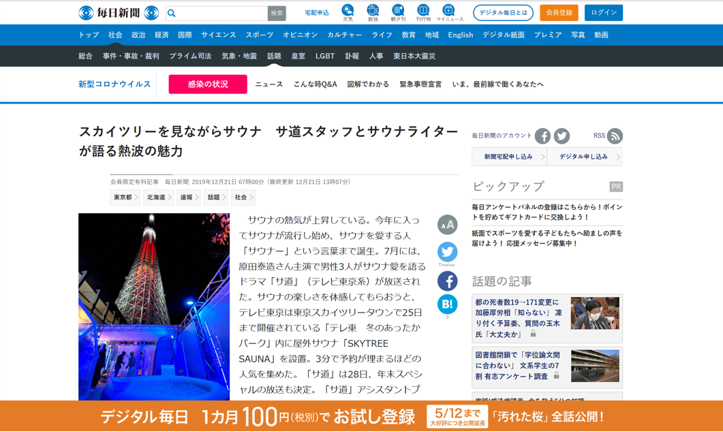Click the text size AA icon
Viewport: 723px width, 432px height.
pos(447,225)
